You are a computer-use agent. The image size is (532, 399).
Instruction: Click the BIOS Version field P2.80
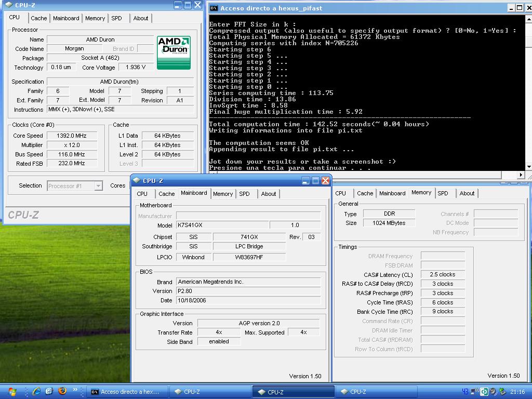coord(248,291)
